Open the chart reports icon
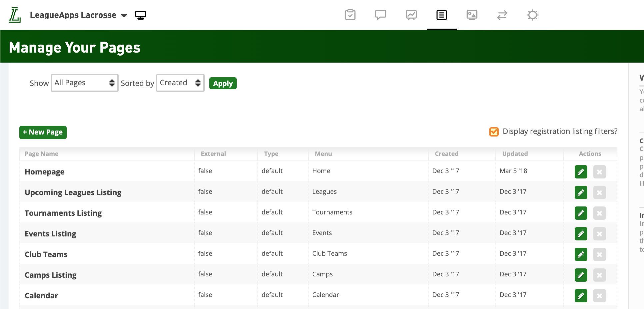Screen dimensions: 644x309 point(411,15)
